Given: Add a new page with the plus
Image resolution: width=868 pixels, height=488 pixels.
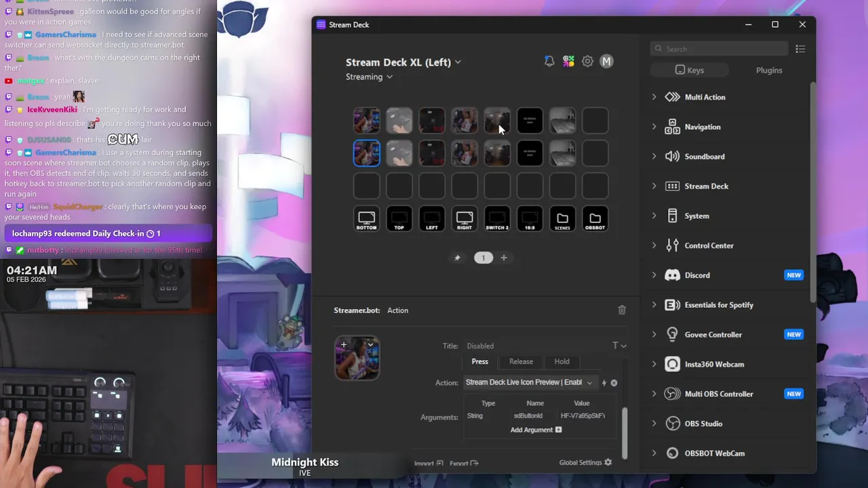Looking at the screenshot, I should click(503, 258).
